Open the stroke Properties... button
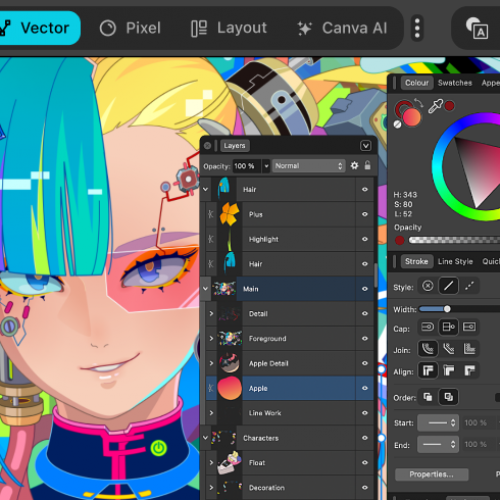The height and width of the screenshot is (500, 500). (x=432, y=474)
